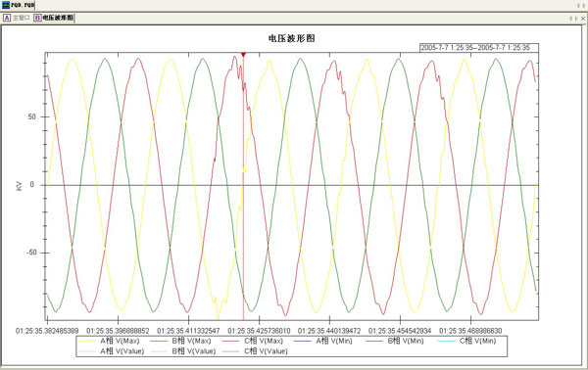The width and height of the screenshot is (588, 370).
Task: Click the 0 tick label on Y axis
Action: (x=32, y=185)
